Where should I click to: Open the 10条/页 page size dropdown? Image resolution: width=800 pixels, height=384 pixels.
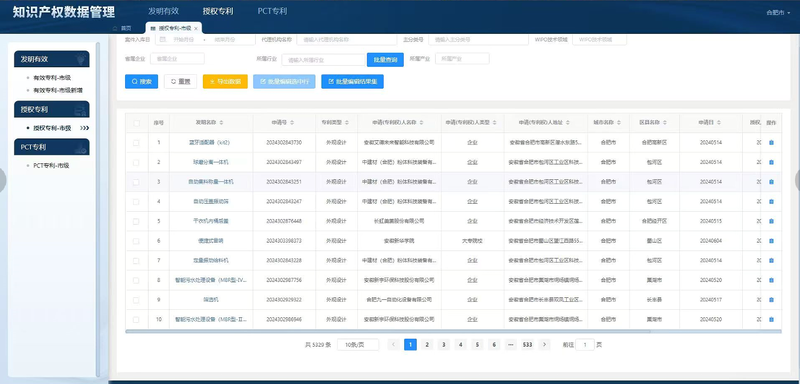click(358, 345)
